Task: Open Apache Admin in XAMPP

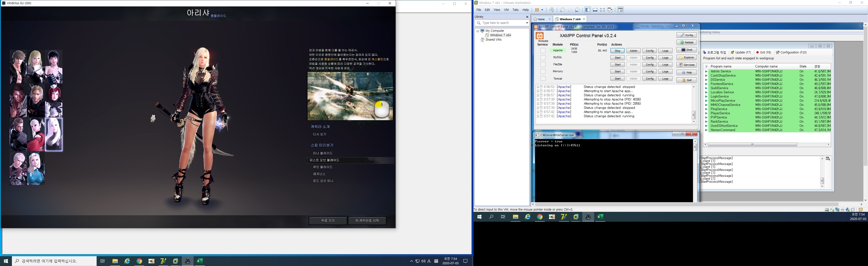Action: 633,51
